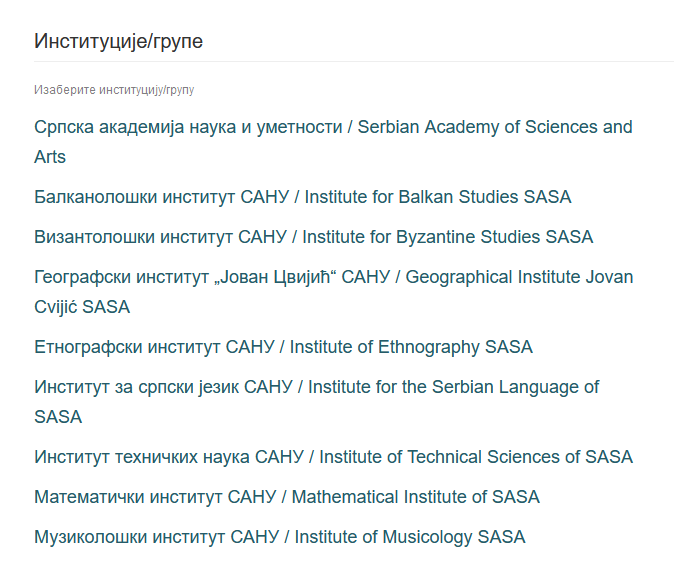Open Византолошки институт САНУ link
The height and width of the screenshot is (575, 674).
click(160, 237)
